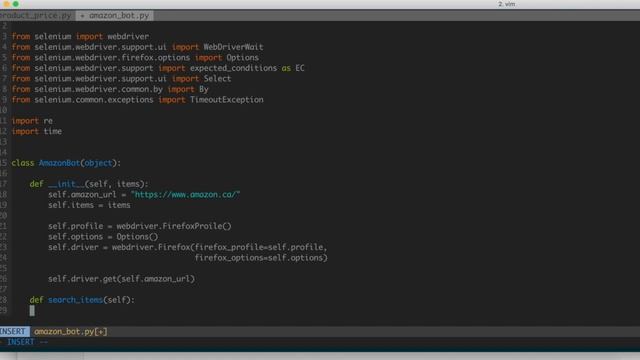The height and width of the screenshot is (360, 640).
Task: Place cursor on 'webdriver' in line 3 import
Action: coord(128,36)
